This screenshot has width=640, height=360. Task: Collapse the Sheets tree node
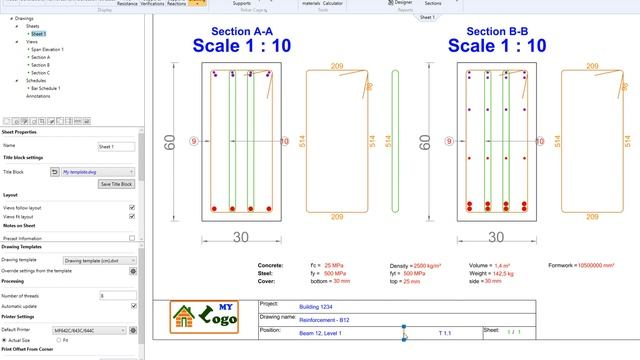17,26
